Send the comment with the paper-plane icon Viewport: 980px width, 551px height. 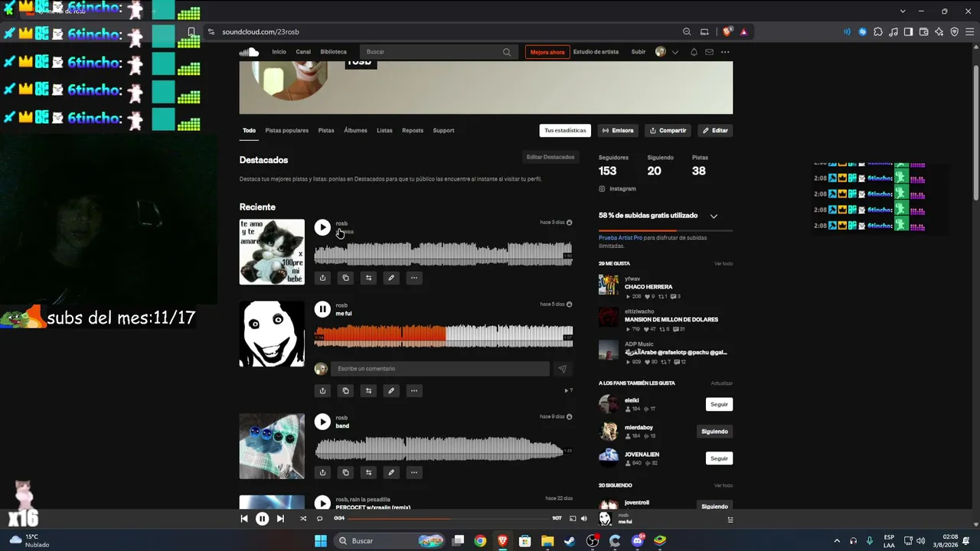[562, 369]
